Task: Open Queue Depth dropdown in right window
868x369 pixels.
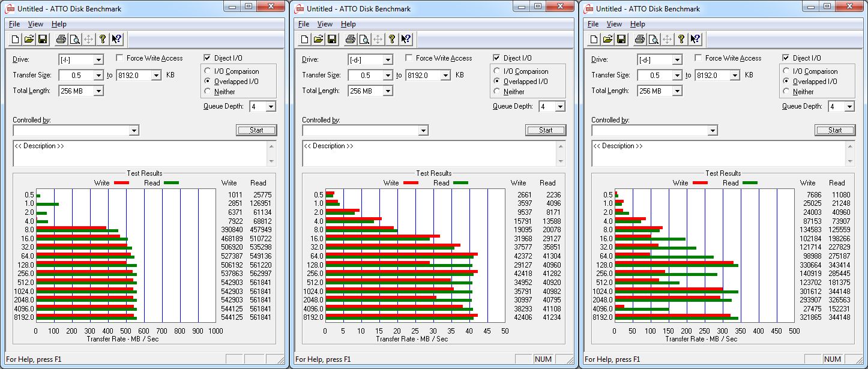Action: coord(849,107)
